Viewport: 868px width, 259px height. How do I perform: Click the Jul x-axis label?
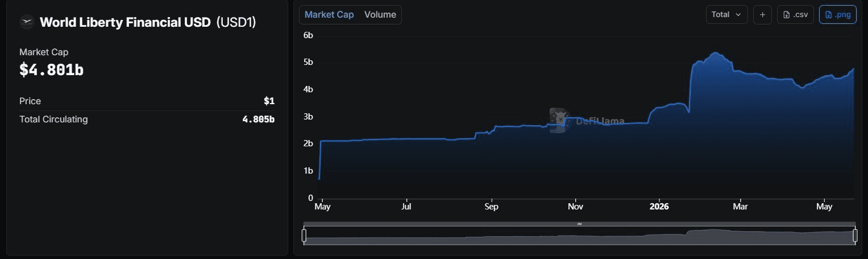coord(406,207)
